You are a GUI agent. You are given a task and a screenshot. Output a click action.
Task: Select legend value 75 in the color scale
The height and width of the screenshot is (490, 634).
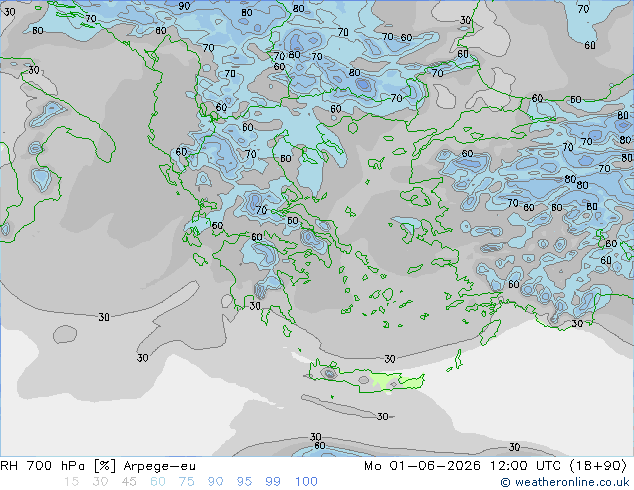tap(186, 482)
